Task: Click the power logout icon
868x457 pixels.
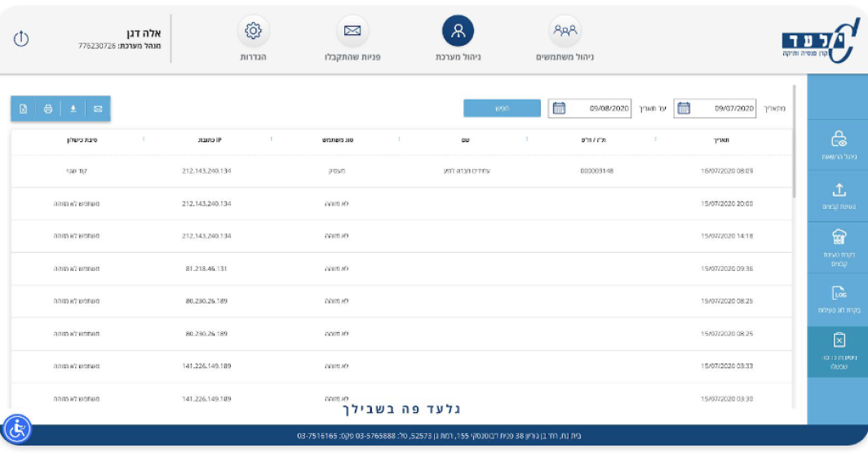Action: [21, 38]
